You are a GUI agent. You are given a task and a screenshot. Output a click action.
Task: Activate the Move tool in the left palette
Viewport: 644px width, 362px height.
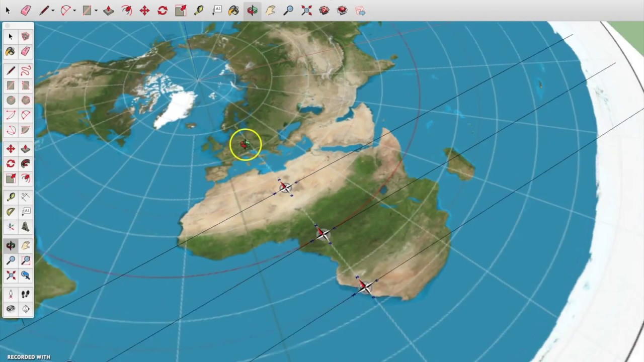(x=11, y=149)
